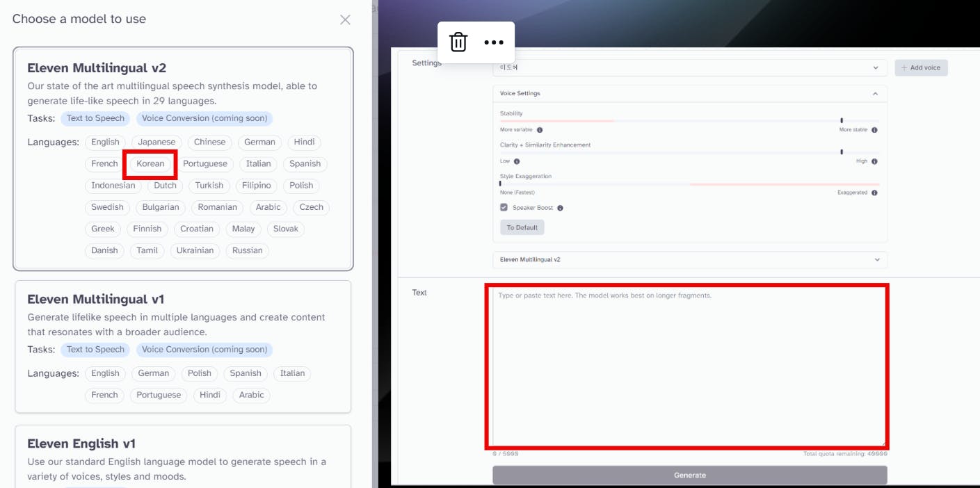Click Hindi chip in Multilingual v1 card
Viewport: 980px width, 488px height.
click(x=209, y=395)
